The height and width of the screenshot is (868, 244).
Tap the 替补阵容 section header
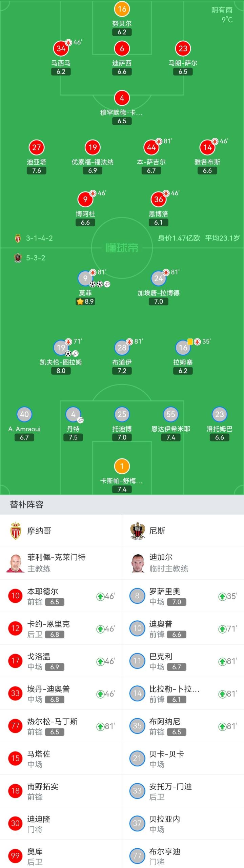[x=27, y=504]
